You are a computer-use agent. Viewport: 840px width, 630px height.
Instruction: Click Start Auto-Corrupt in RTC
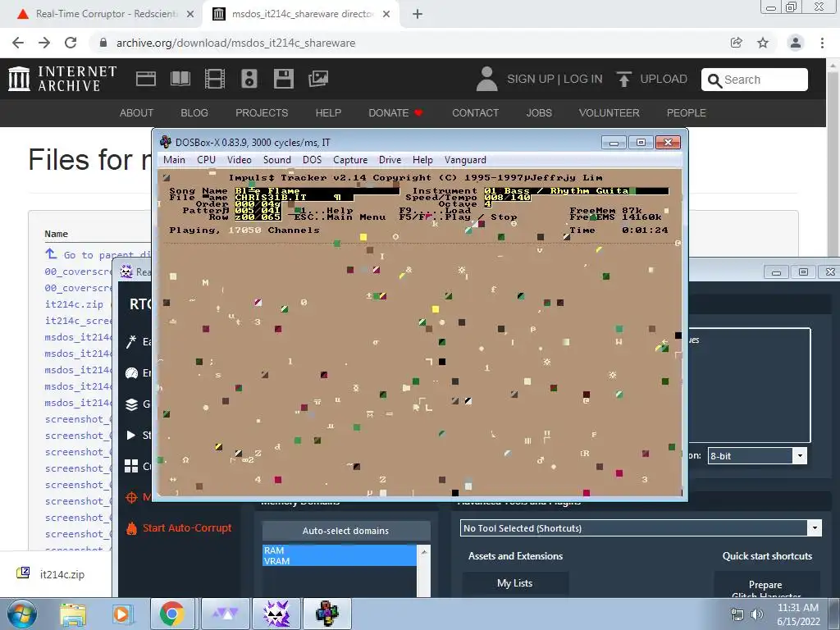tap(187, 528)
